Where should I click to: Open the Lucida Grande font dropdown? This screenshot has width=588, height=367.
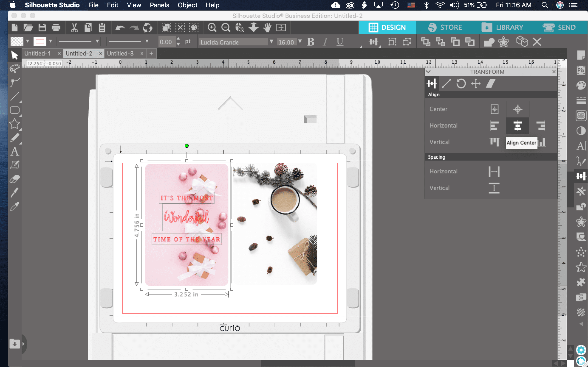click(271, 42)
